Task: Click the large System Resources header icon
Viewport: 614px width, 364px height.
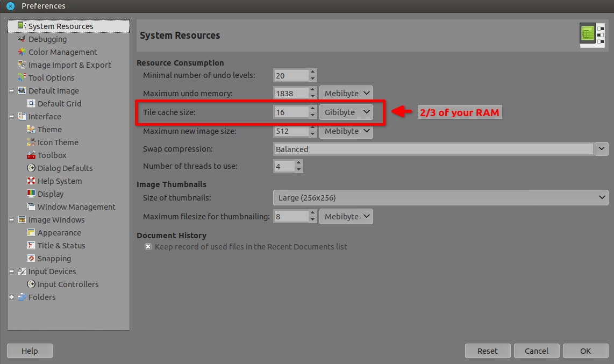Action: pyautogui.click(x=592, y=35)
